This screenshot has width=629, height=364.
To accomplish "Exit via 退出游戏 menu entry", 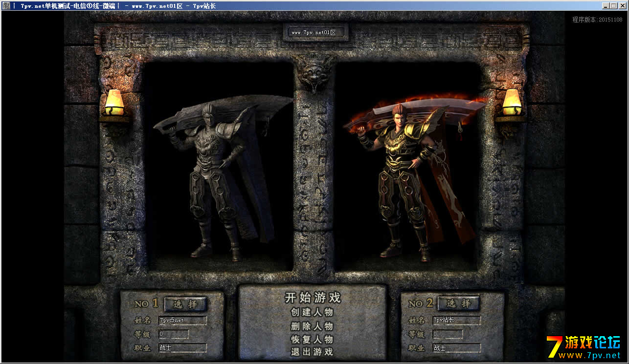I will (312, 352).
